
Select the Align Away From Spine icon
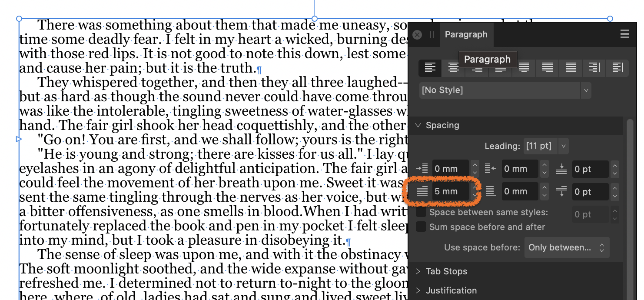617,67
